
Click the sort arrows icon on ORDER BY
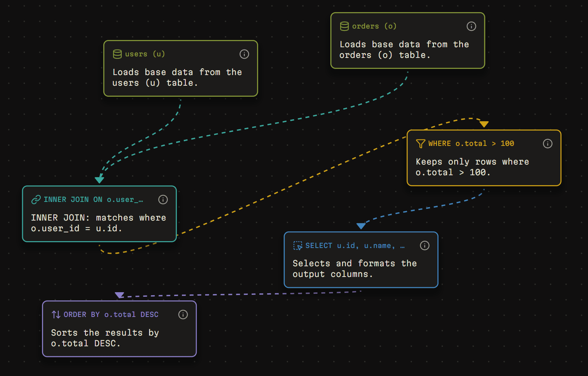coord(56,315)
